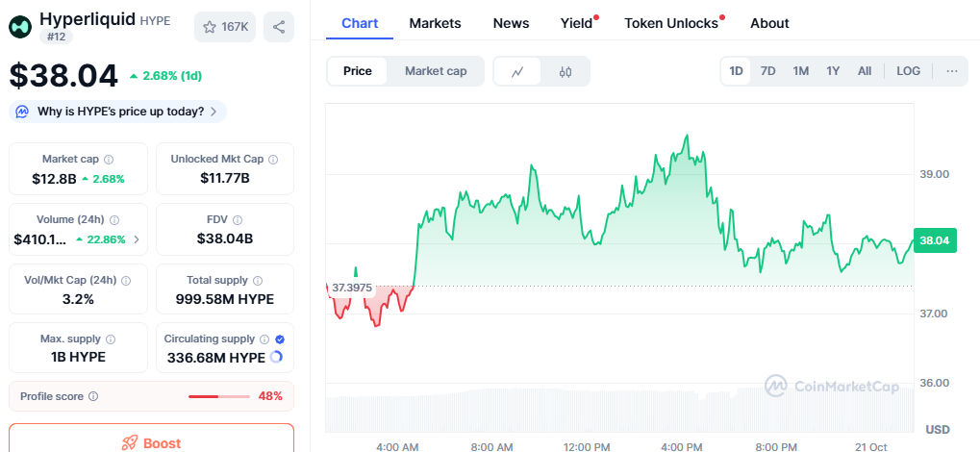Click the Circulating supply verified badge
980x452 pixels.
280,339
